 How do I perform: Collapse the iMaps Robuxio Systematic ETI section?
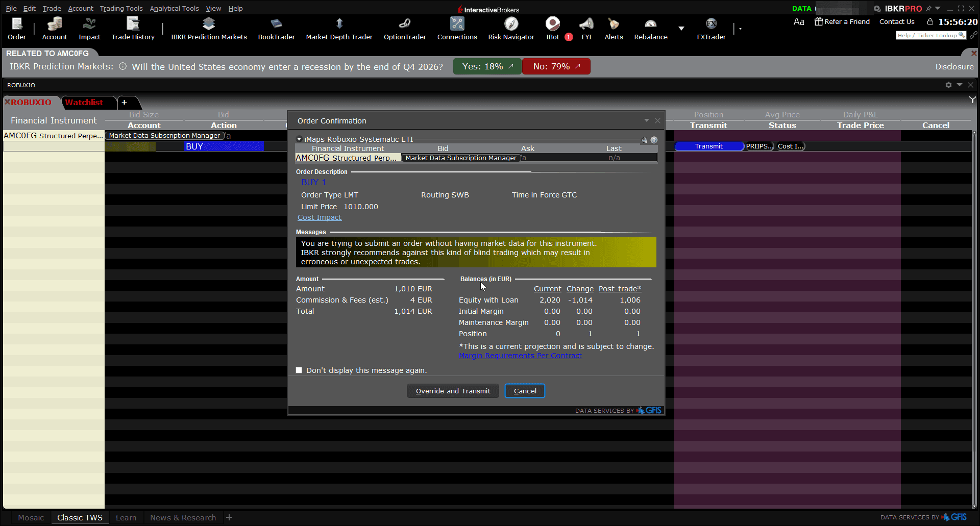tap(299, 139)
